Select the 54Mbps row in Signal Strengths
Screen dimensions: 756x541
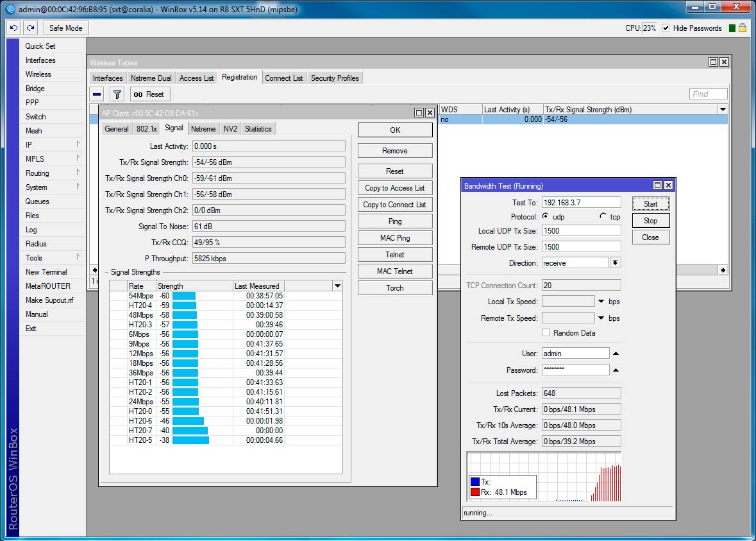pos(226,295)
